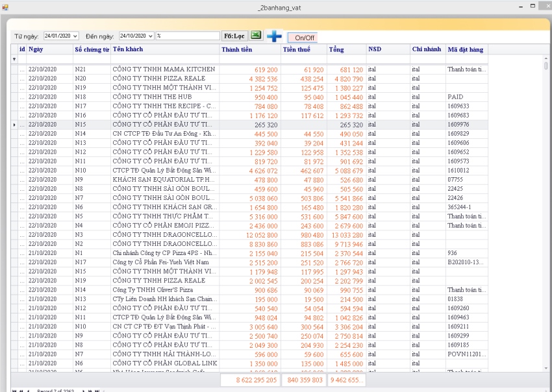
Task: Click the vertical scrollbar of the grid
Action: point(546,214)
